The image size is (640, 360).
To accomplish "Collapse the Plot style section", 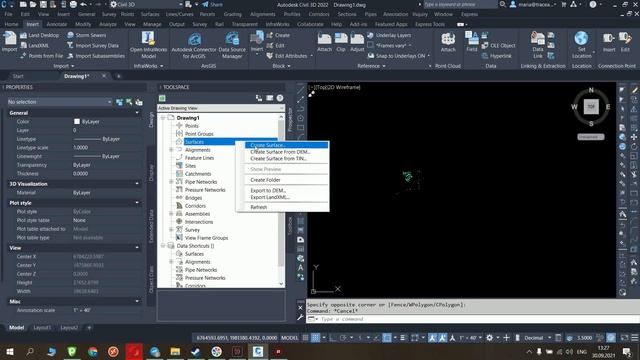I will 137,203.
